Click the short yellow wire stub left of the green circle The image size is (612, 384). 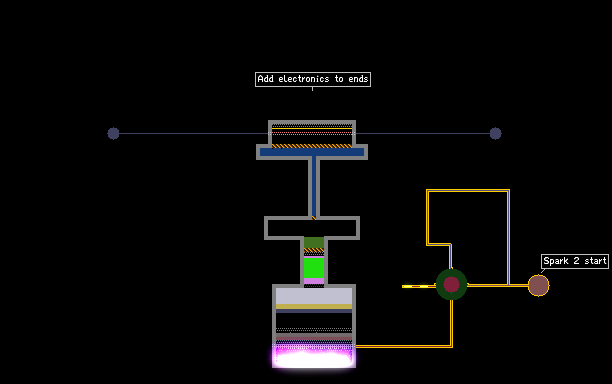click(x=419, y=286)
